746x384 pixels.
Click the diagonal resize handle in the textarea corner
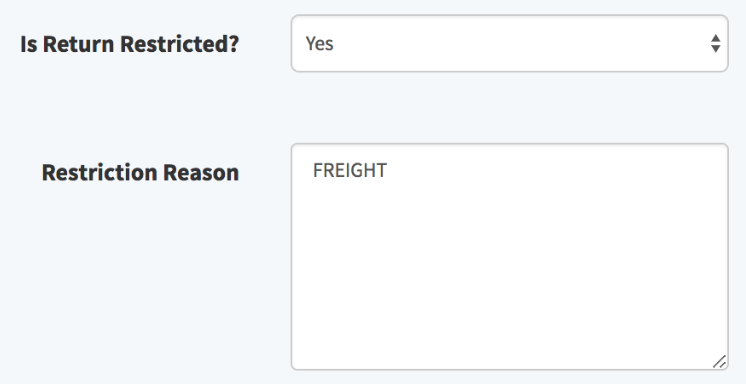[719, 362]
